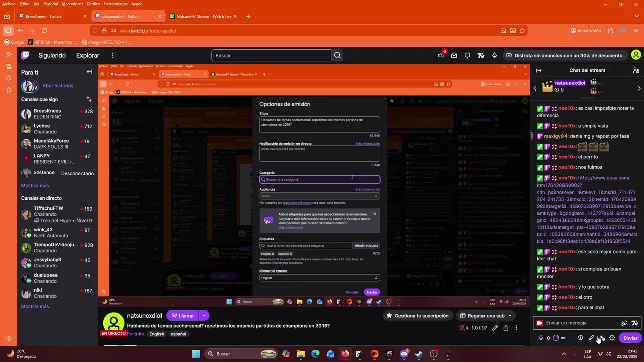Image resolution: width=644 pixels, height=362 pixels.
Task: Switch to the BreesKnees - Twitch tab
Action: tap(52, 16)
